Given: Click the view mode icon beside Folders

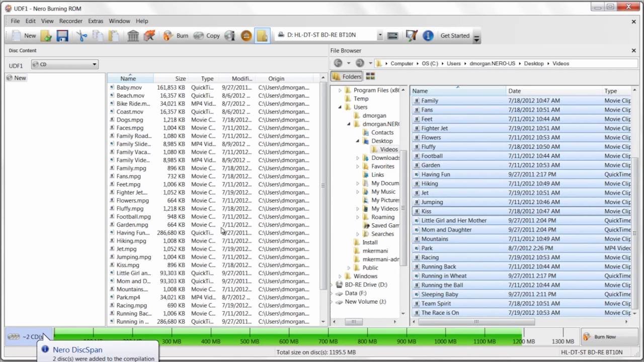Looking at the screenshot, I should [x=370, y=76].
